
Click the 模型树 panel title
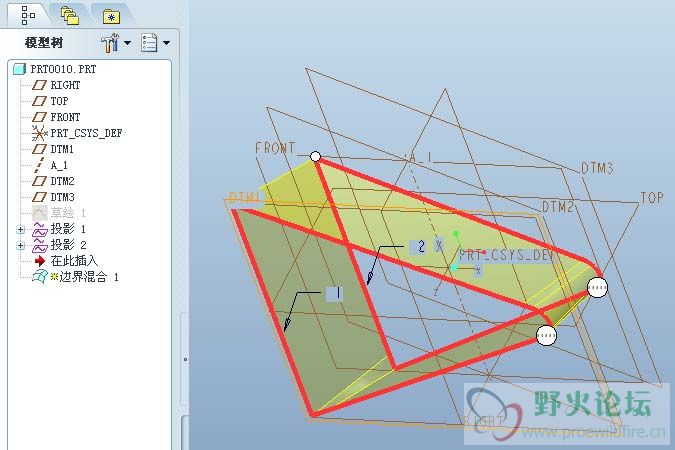tap(43, 43)
